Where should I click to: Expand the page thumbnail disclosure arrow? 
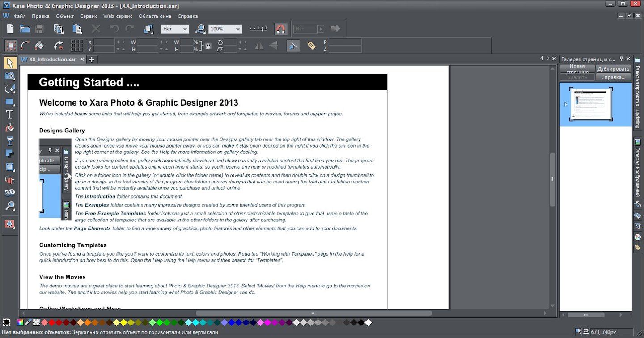pos(565,104)
